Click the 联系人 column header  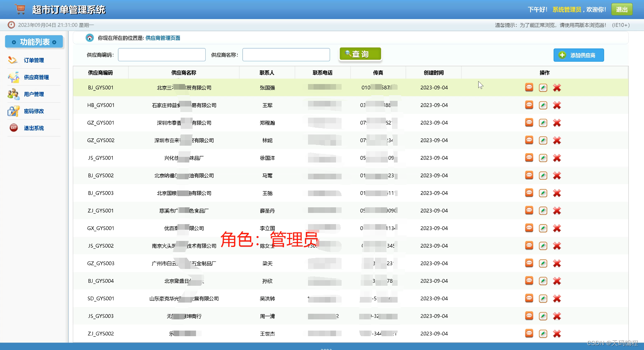coord(267,73)
